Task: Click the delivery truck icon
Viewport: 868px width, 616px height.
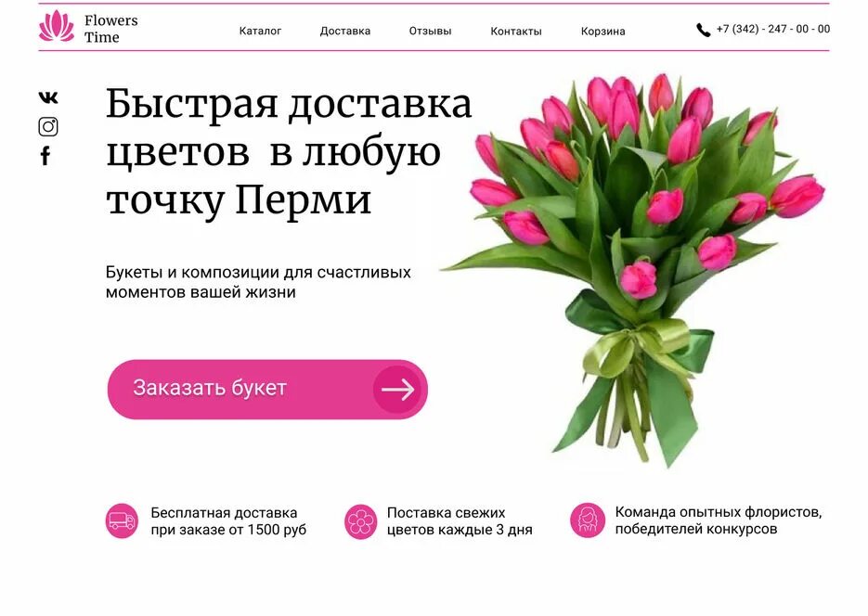Action: pos(122,520)
